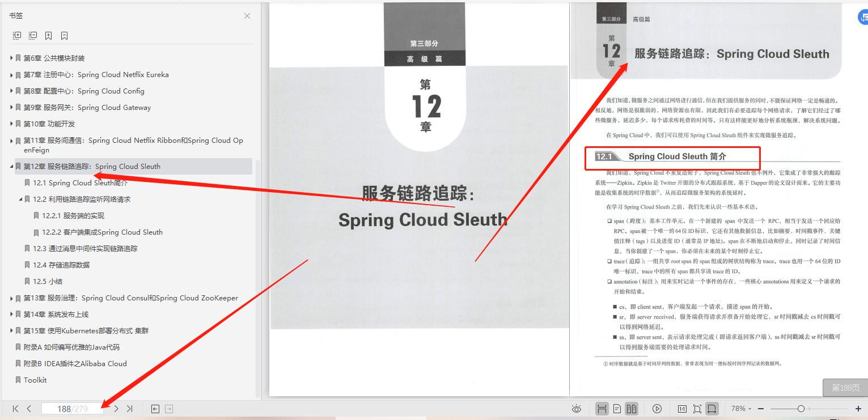Jump to the last page
The image size is (868, 420).
[x=130, y=408]
